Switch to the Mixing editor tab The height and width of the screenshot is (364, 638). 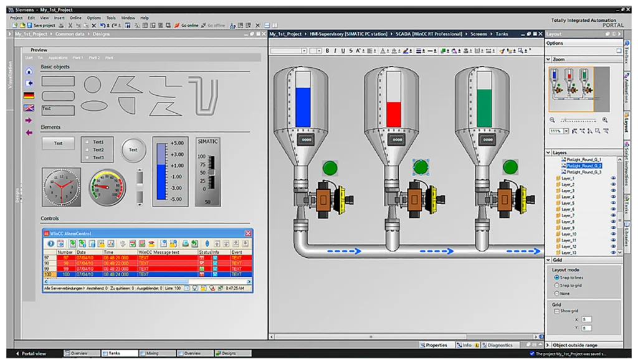click(157, 353)
